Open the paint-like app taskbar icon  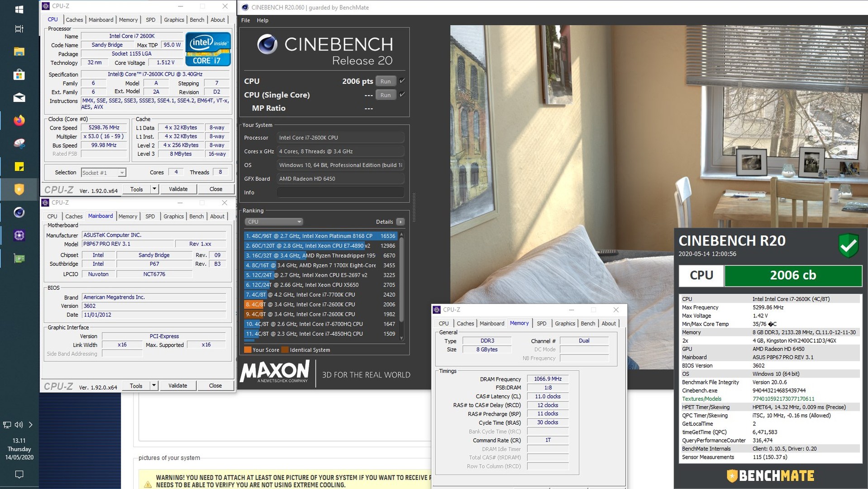[19, 144]
